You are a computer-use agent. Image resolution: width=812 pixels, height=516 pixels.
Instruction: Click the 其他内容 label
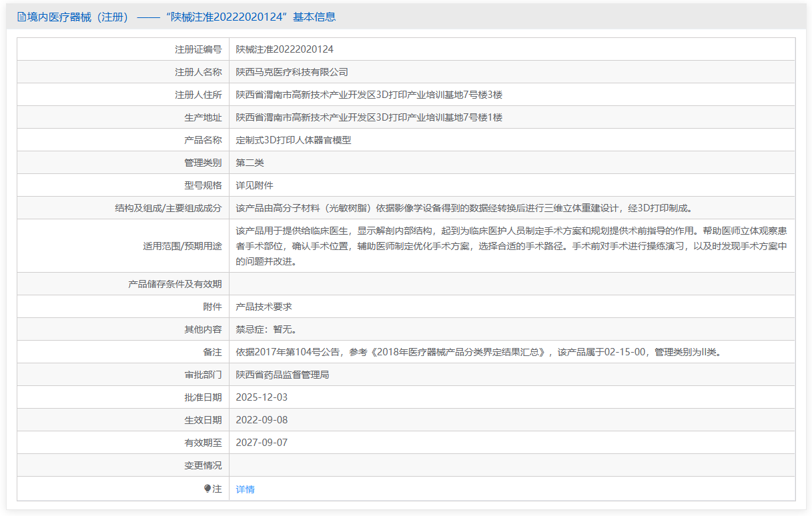coord(203,329)
